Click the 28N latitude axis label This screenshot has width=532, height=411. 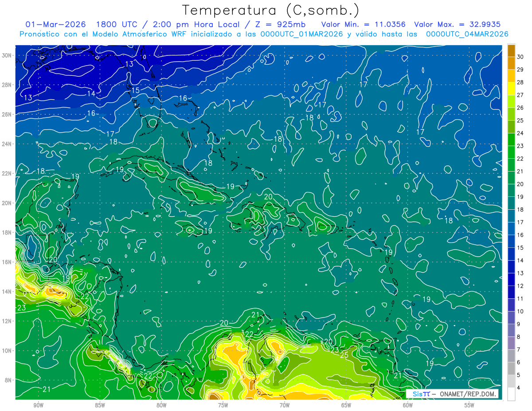click(x=7, y=85)
